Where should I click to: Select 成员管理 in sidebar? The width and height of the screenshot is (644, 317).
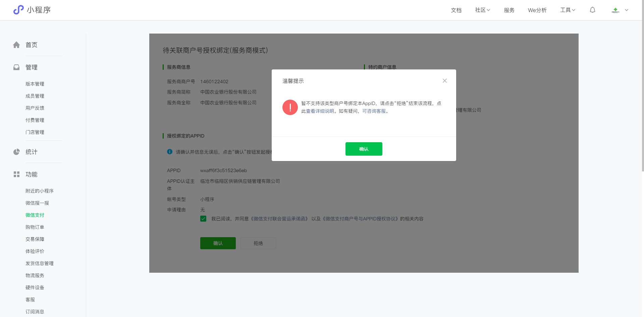click(35, 96)
